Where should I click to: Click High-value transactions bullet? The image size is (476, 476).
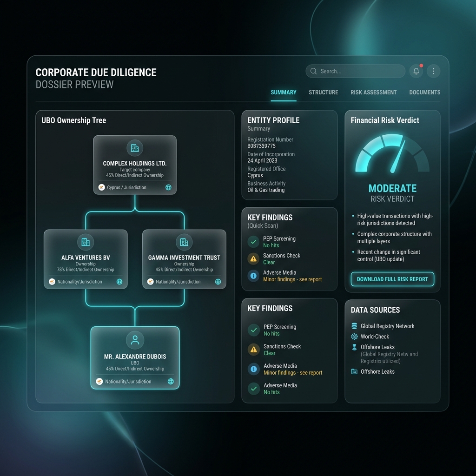pyautogui.click(x=395, y=219)
